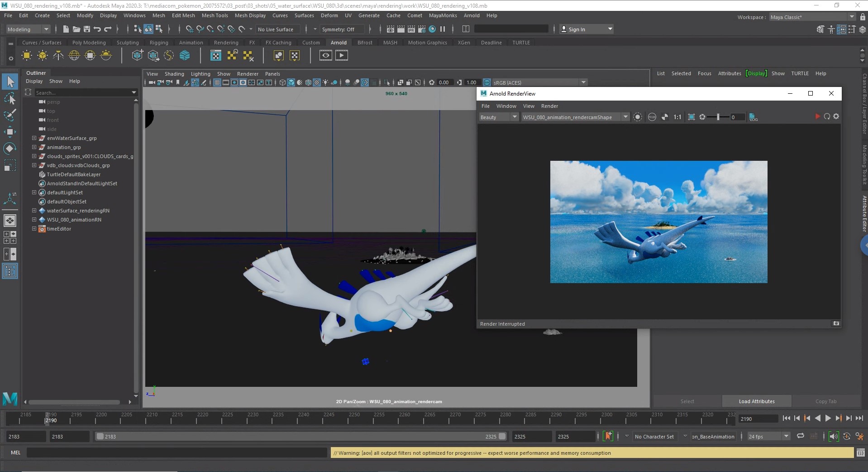Play the animation forwards
The width and height of the screenshot is (868, 472).
828,419
